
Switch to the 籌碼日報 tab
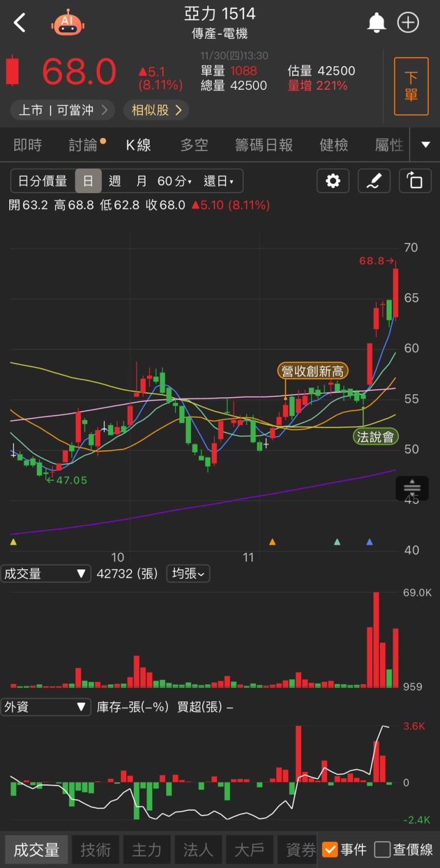point(264,145)
